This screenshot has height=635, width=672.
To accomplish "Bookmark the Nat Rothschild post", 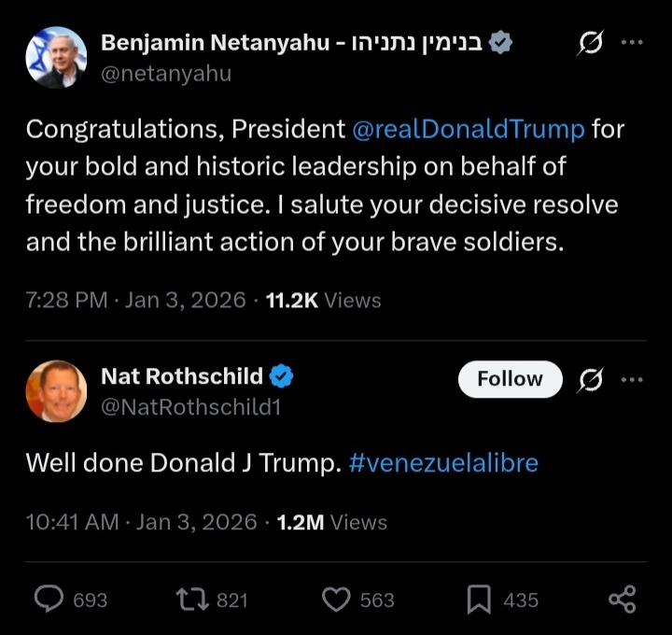I will coord(479,600).
